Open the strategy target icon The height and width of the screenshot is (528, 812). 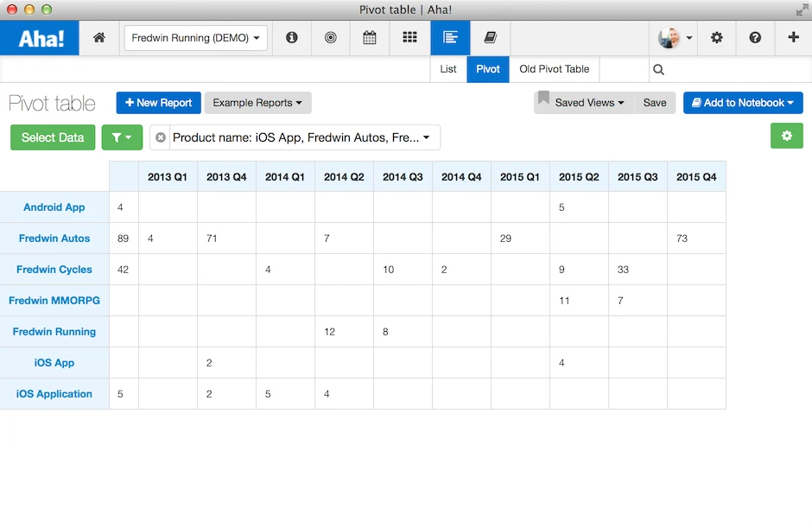point(330,37)
